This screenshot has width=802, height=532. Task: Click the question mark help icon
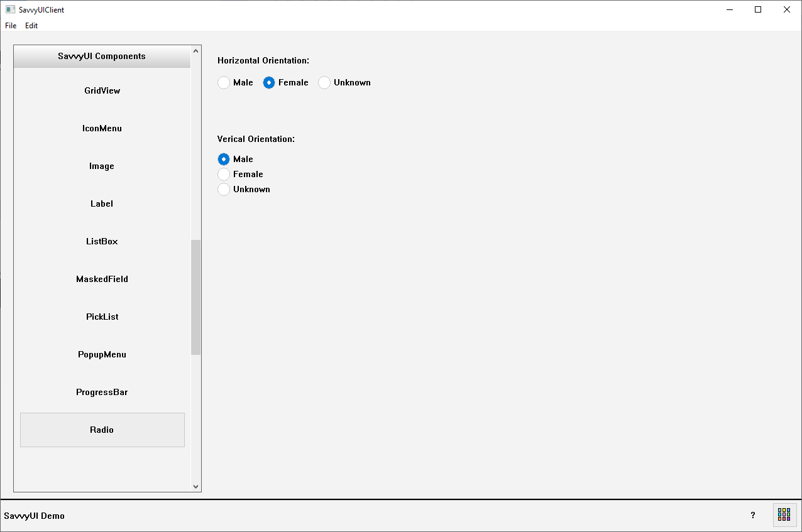pyautogui.click(x=753, y=515)
